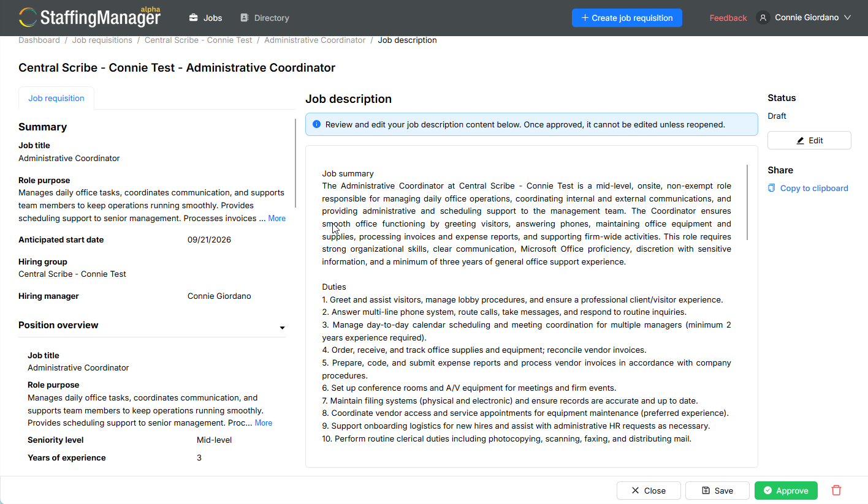The height and width of the screenshot is (504, 868).
Task: Click the Directory contact-book icon
Action: (245, 18)
